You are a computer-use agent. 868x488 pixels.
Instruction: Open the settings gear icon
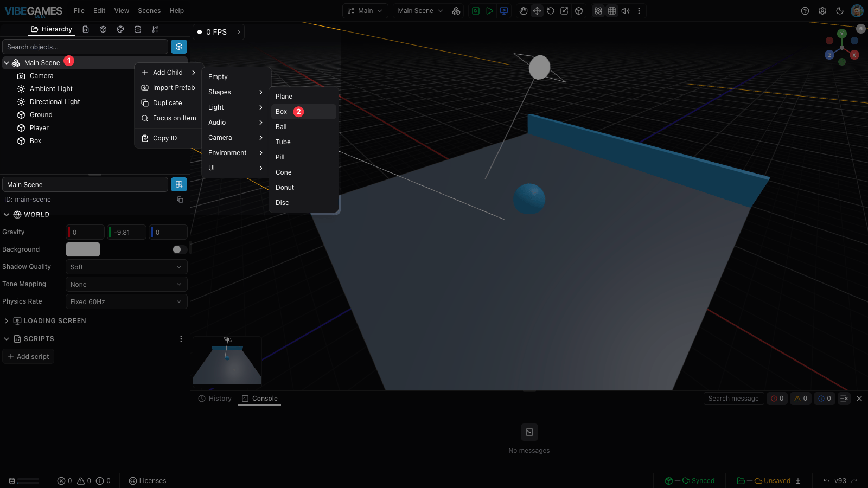coord(822,11)
